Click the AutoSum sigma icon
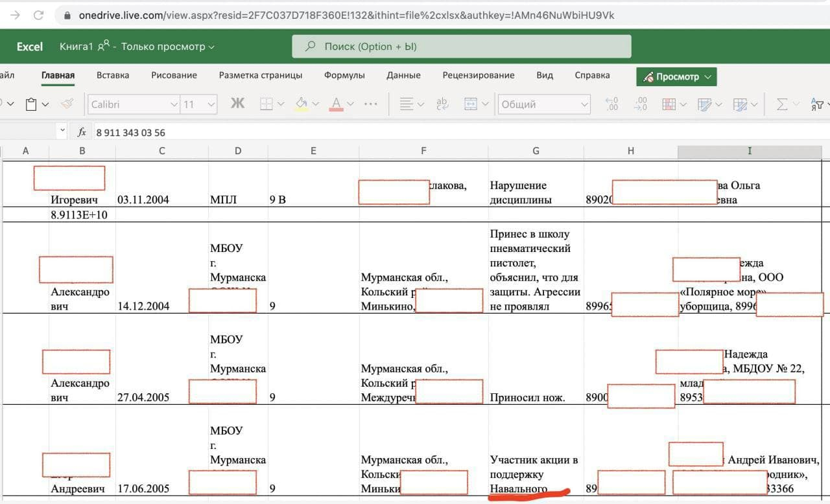 pyautogui.click(x=781, y=104)
